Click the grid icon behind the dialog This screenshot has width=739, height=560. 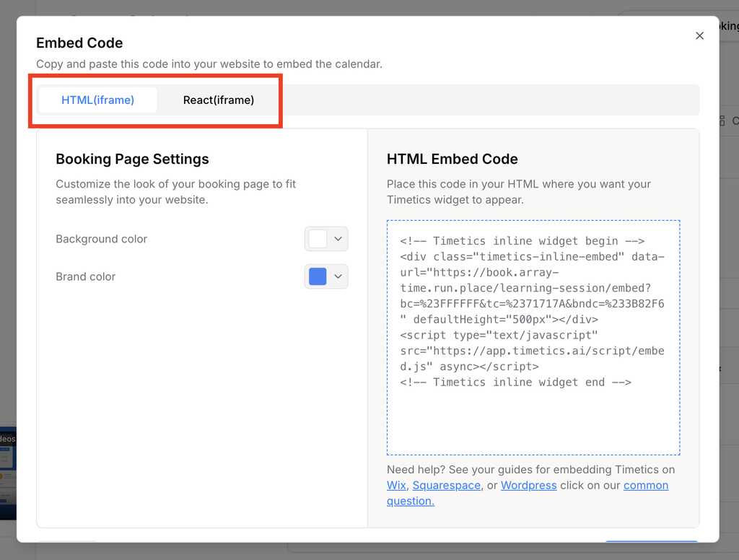[722, 121]
